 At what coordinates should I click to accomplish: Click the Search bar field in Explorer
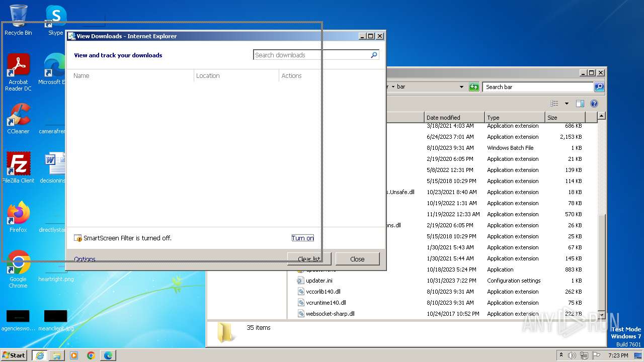coord(538,87)
